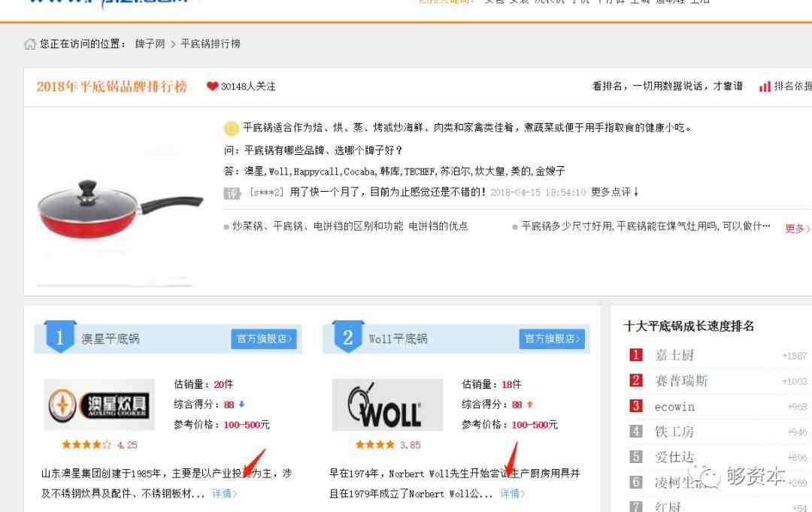Open 爱仕达 in growth ranking
The width and height of the screenshot is (812, 512).
coord(674,457)
